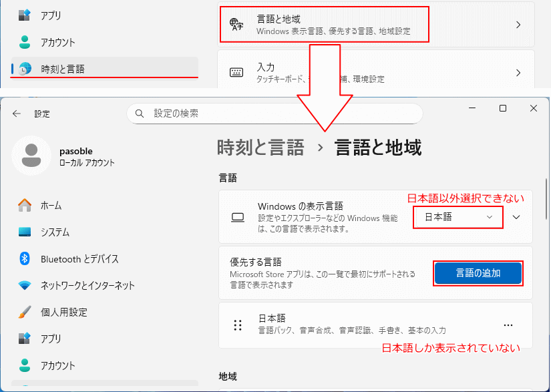Click the 言語の追加 button
The image size is (551, 392).
[478, 273]
